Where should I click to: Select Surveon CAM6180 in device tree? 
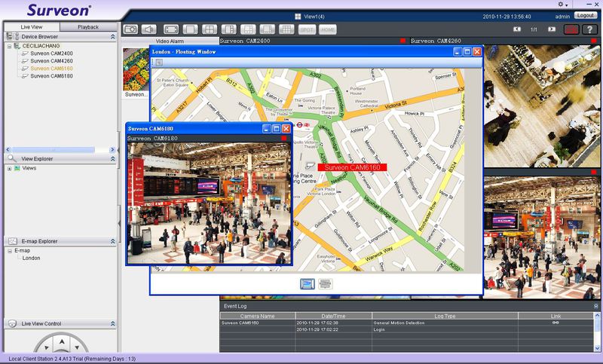[51, 76]
